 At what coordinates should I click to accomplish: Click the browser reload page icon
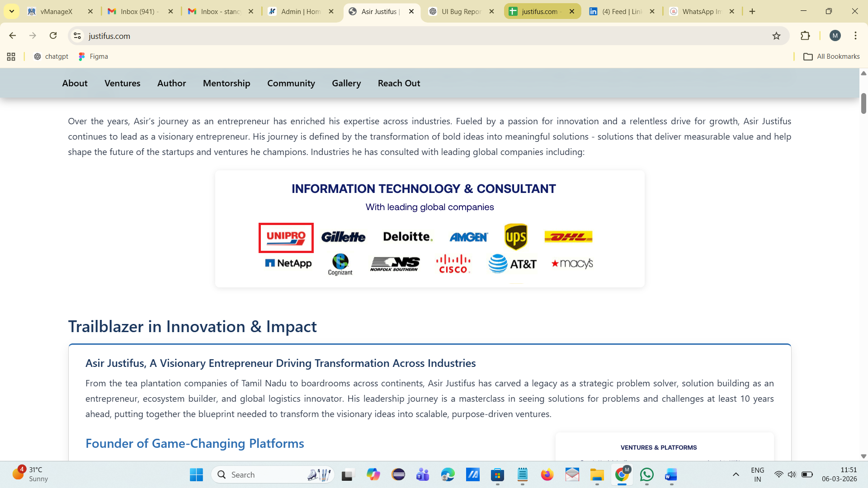tap(53, 36)
